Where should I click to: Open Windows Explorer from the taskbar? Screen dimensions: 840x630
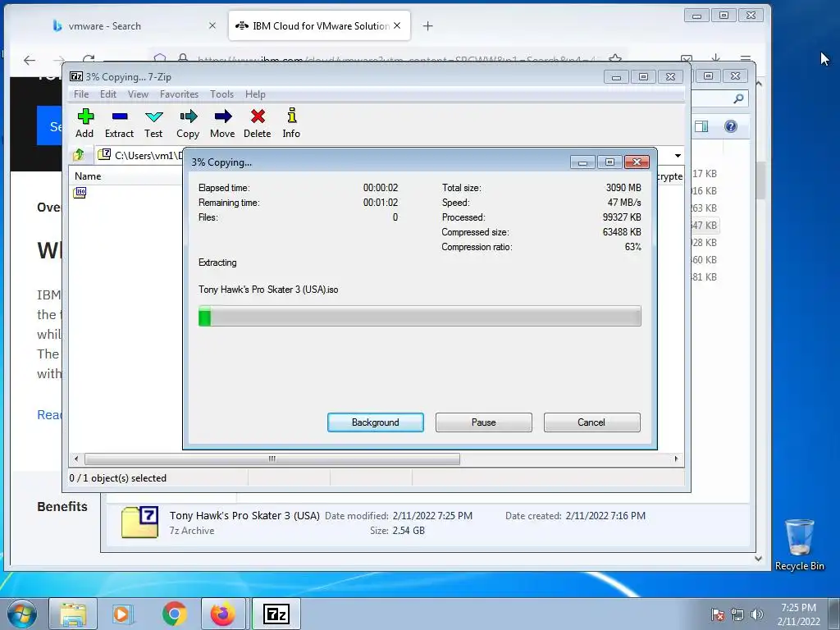(x=73, y=614)
